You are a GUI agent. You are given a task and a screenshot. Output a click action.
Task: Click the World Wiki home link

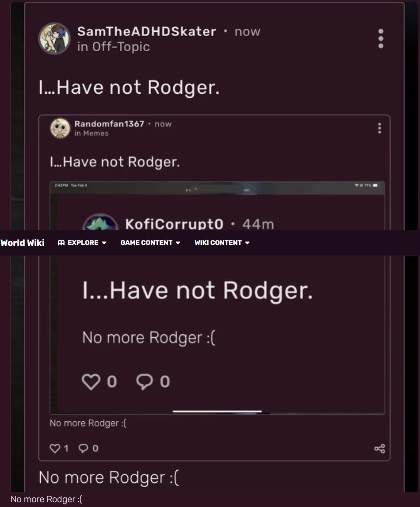coord(22,243)
